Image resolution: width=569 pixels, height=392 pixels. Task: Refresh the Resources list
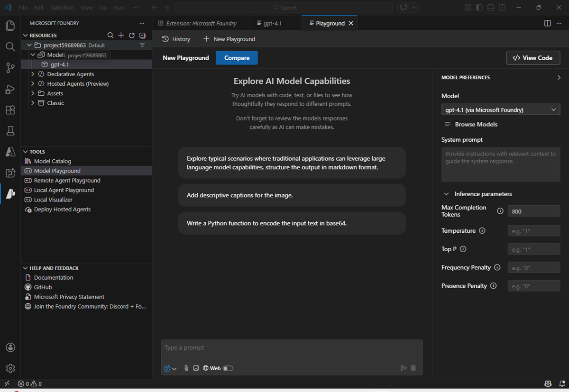(131, 35)
